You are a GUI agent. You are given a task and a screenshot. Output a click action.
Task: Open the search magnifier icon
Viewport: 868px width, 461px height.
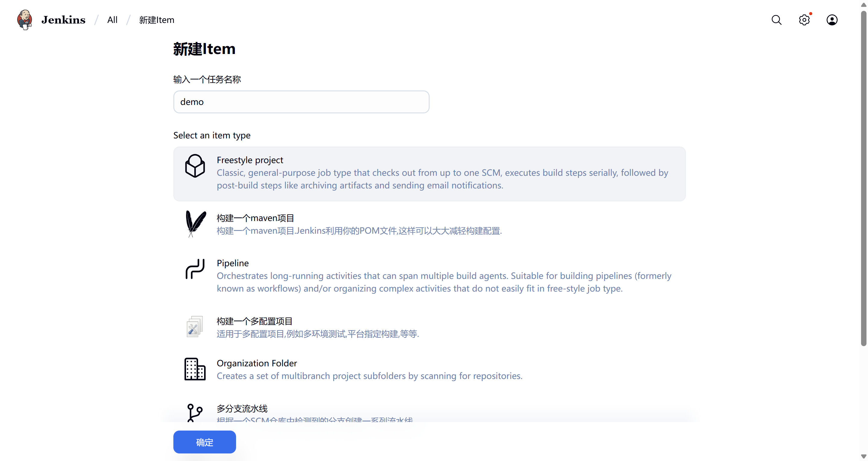776,20
